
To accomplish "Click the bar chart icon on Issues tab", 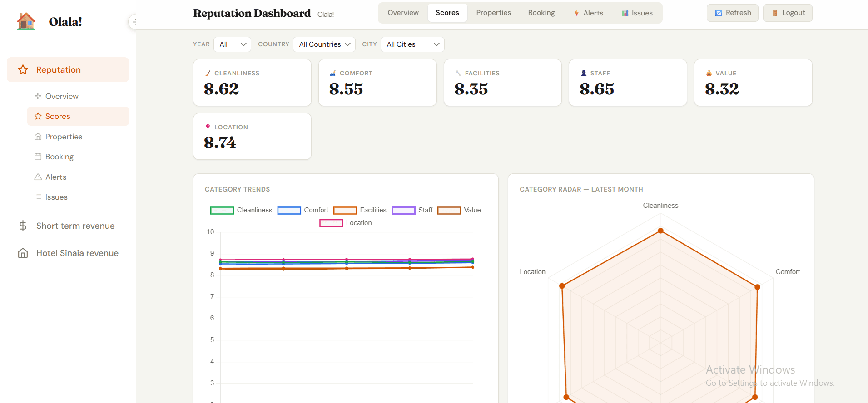I will (x=625, y=13).
